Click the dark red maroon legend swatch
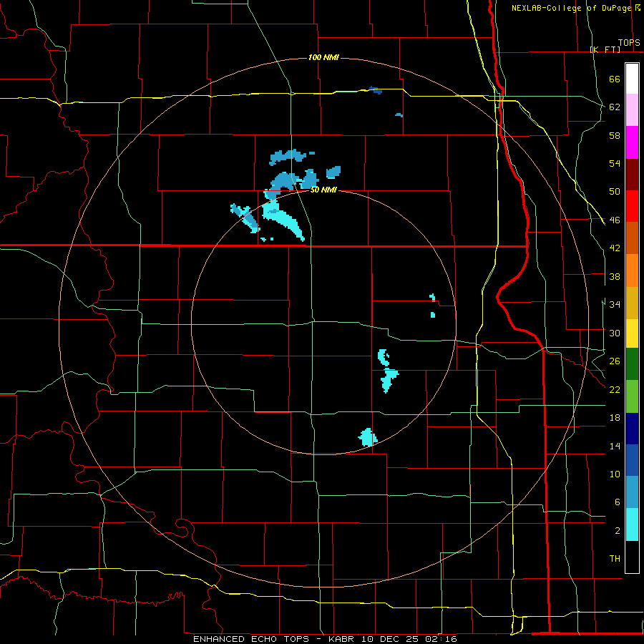 click(x=632, y=175)
